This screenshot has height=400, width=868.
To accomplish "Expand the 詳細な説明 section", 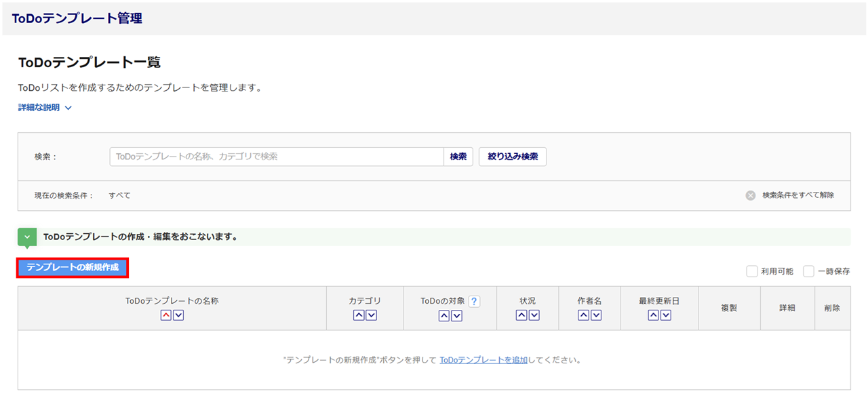I will (x=45, y=108).
